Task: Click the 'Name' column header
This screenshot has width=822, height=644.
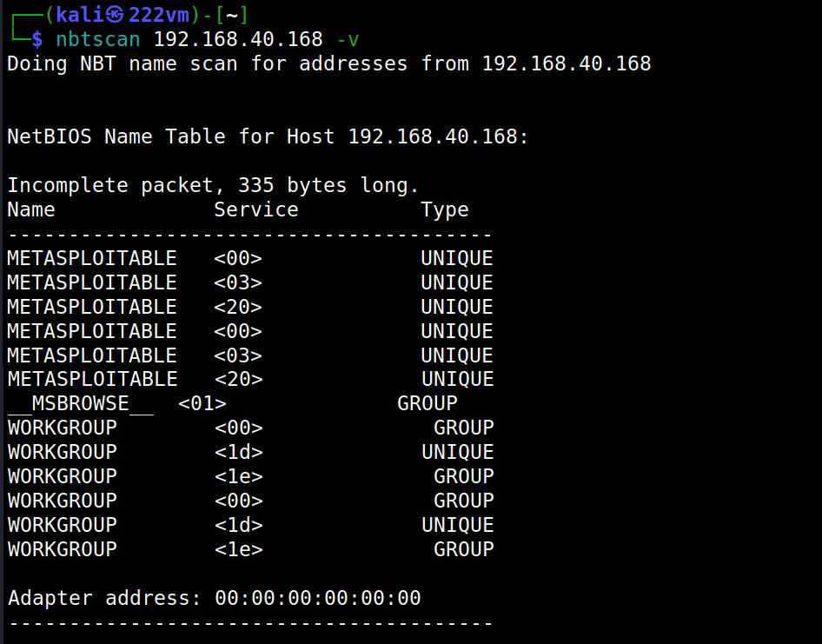Action: point(31,209)
